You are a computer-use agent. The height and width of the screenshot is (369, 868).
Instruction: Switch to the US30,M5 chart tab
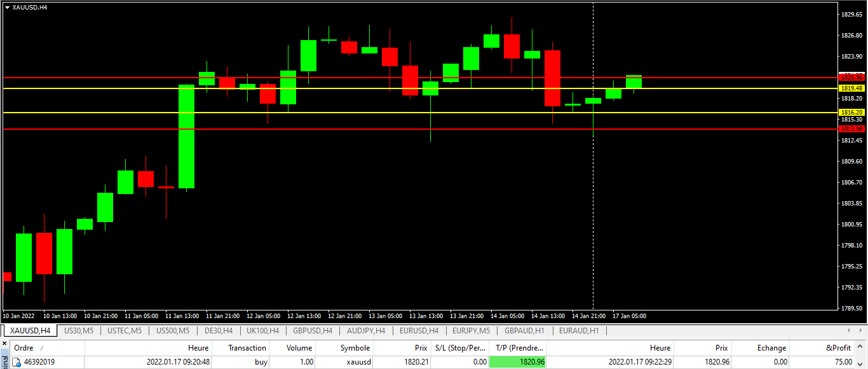click(x=79, y=331)
